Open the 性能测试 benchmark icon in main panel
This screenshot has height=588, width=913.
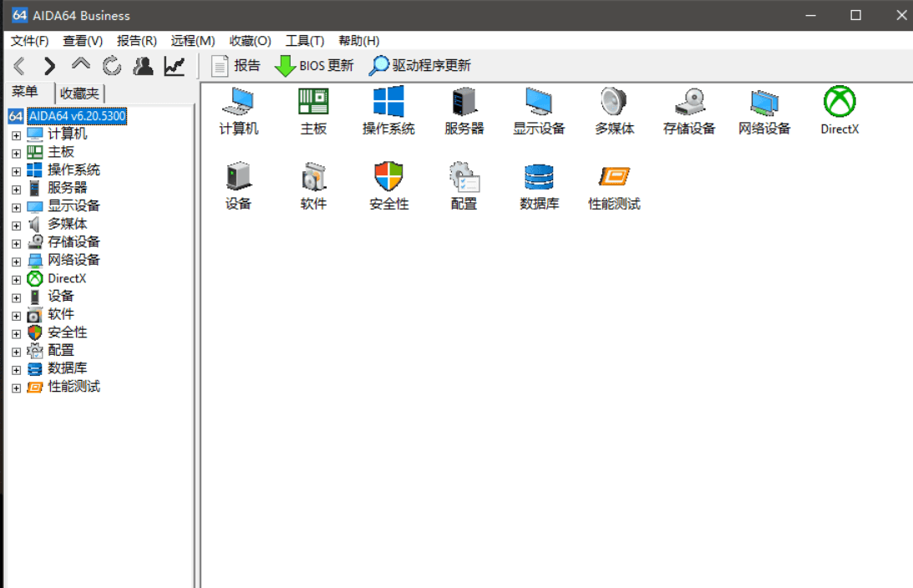point(614,186)
